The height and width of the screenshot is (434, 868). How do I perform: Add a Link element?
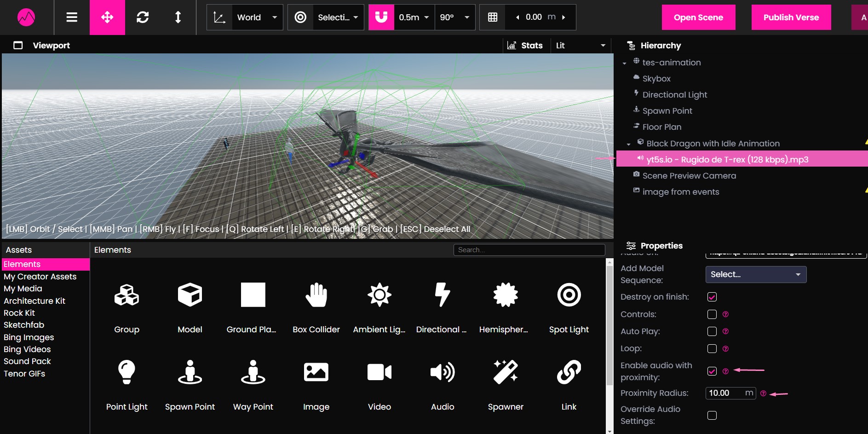[x=569, y=386]
